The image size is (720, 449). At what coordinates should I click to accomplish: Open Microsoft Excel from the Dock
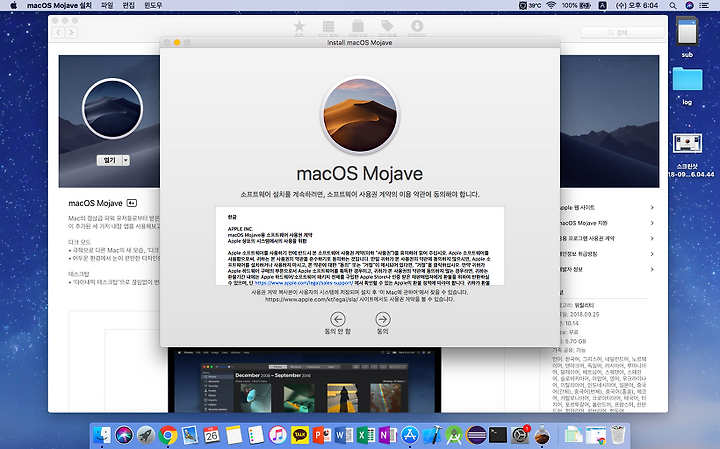coord(366,435)
